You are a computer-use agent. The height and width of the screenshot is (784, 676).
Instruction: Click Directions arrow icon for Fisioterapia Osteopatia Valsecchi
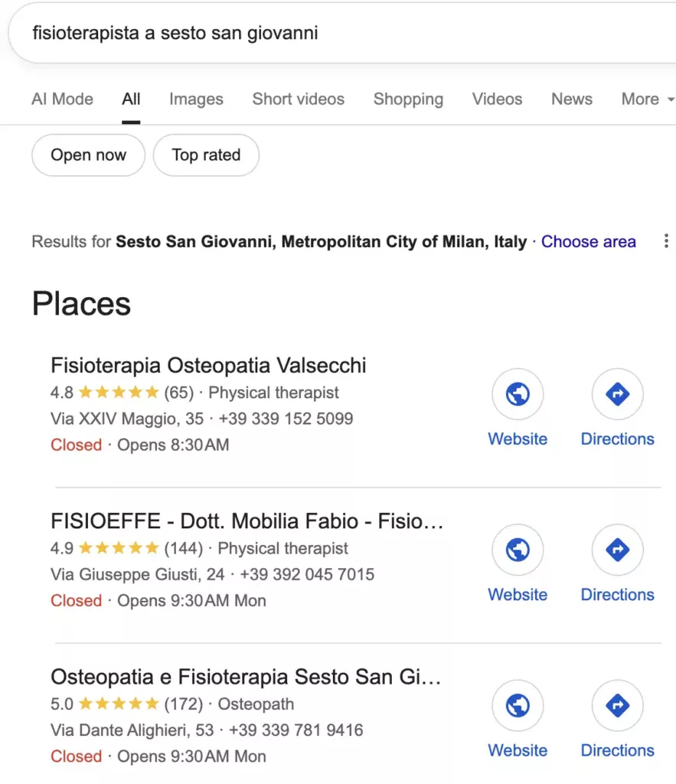pyautogui.click(x=617, y=395)
